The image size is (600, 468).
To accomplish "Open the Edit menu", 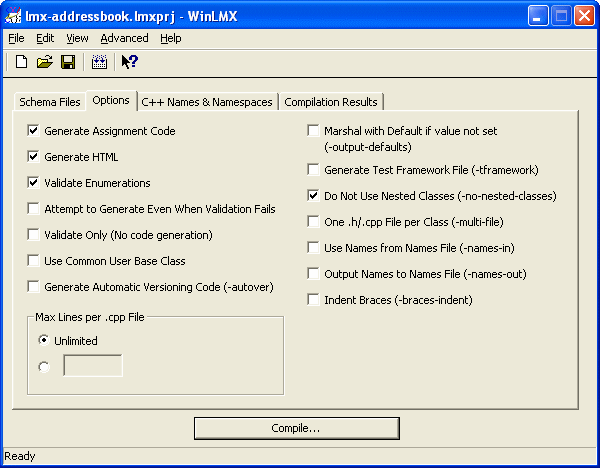I will point(45,38).
